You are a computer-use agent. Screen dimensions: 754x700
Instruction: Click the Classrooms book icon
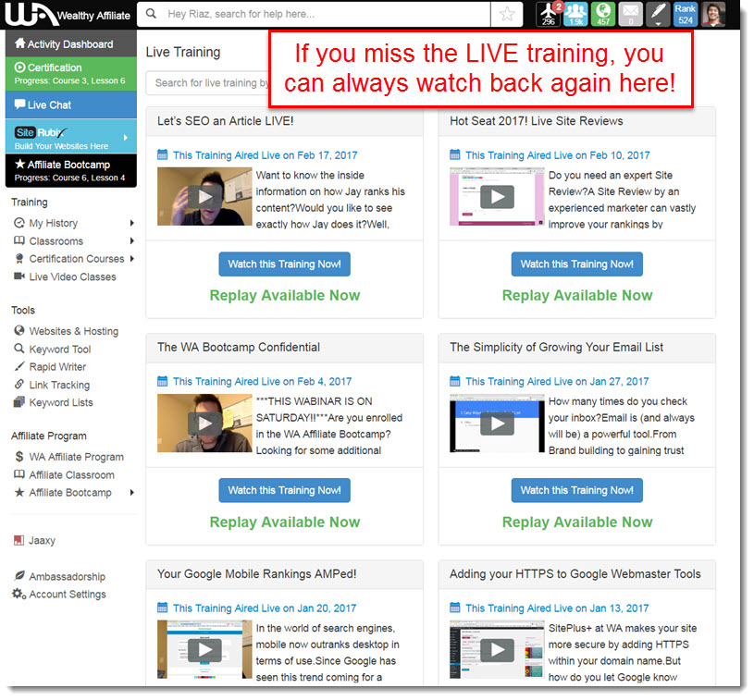[19, 240]
